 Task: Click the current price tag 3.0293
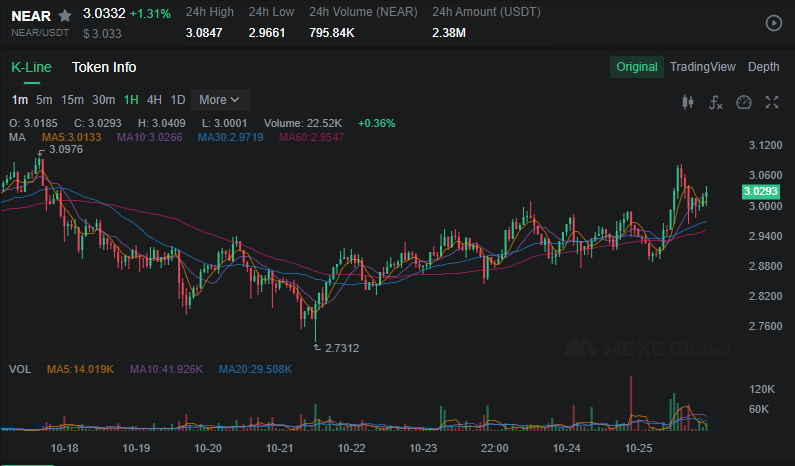tap(761, 191)
